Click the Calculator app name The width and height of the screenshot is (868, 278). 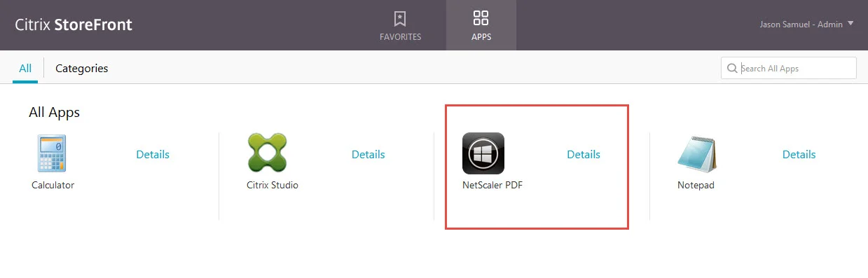point(53,186)
